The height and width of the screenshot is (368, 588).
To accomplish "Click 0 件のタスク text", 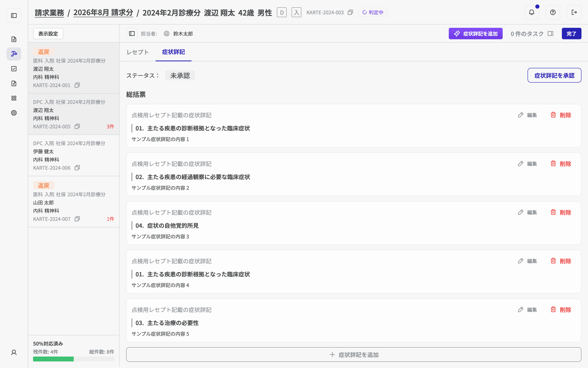I will pyautogui.click(x=527, y=34).
